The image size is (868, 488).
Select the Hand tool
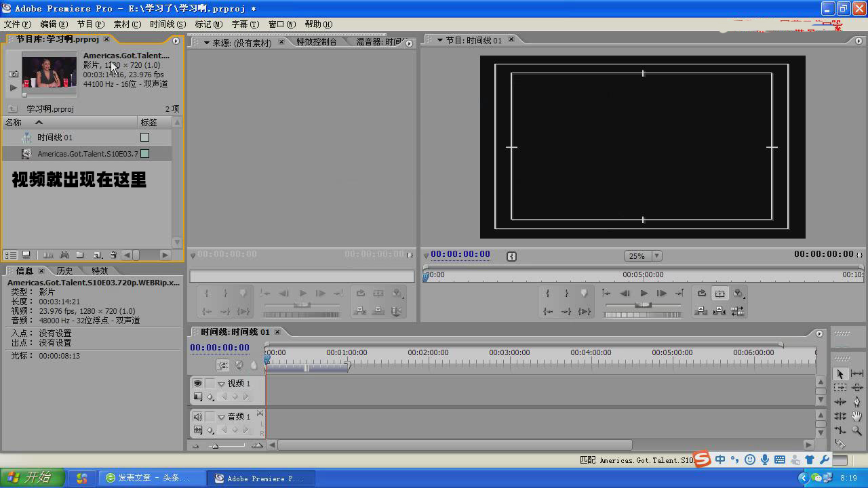(x=857, y=416)
